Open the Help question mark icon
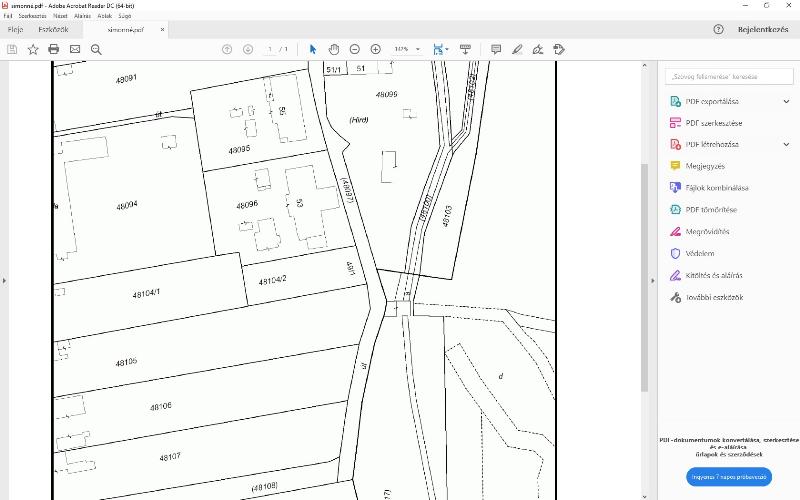800x500 pixels. click(718, 30)
